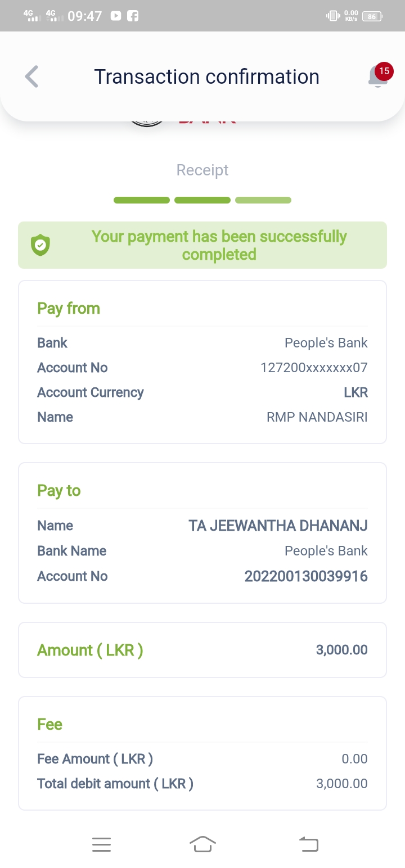Image resolution: width=405 pixels, height=868 pixels.
Task: Tap the Total debit amount row
Action: (202, 784)
